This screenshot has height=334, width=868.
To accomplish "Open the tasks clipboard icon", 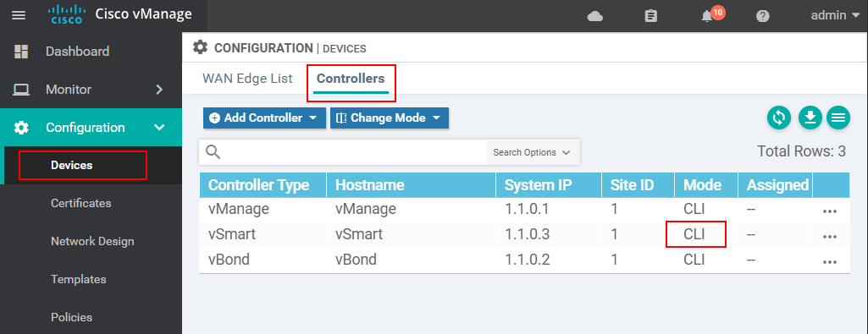I will click(651, 16).
